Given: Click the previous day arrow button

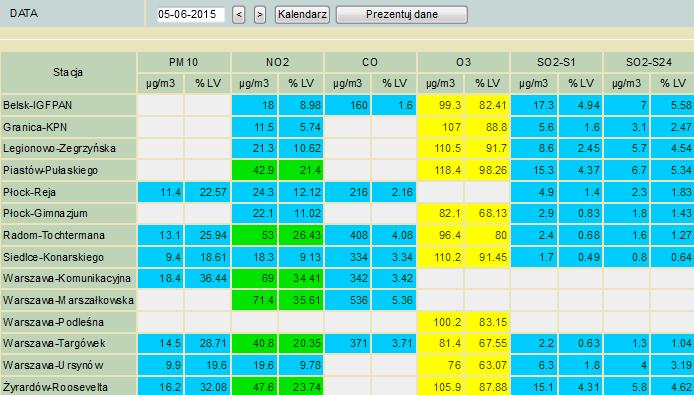Looking at the screenshot, I should coord(239,15).
